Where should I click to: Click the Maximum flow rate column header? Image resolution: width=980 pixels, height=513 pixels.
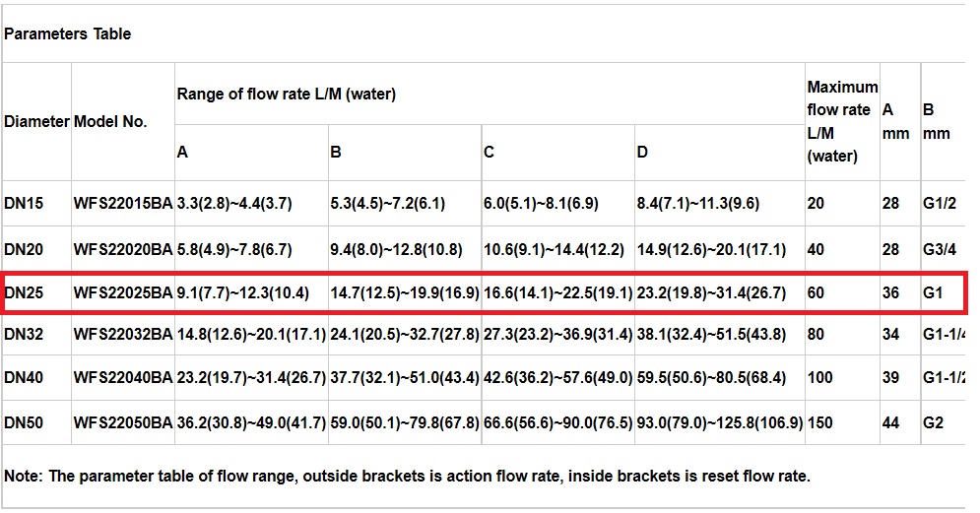[x=841, y=121]
